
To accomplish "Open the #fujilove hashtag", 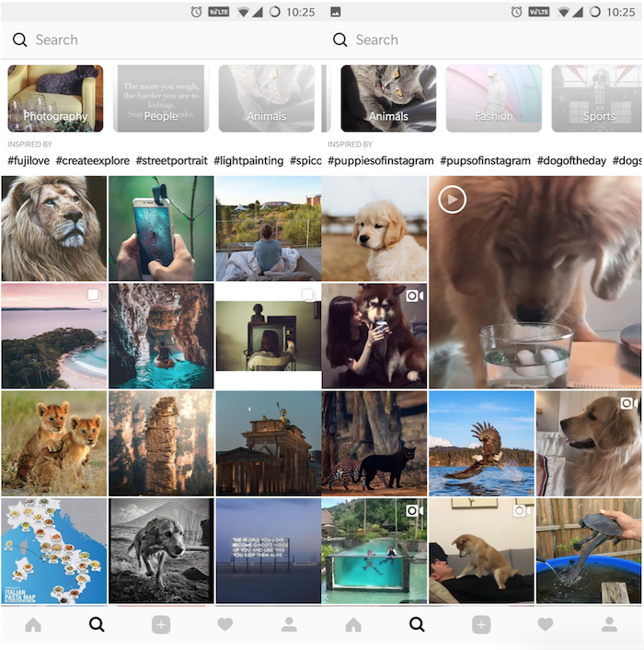I will (29, 161).
